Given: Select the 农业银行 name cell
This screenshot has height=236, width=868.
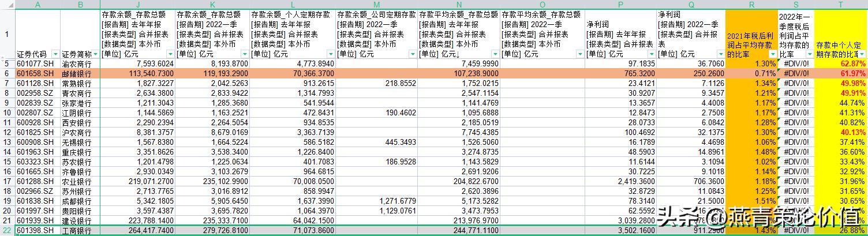Looking at the screenshot, I should (x=80, y=182).
